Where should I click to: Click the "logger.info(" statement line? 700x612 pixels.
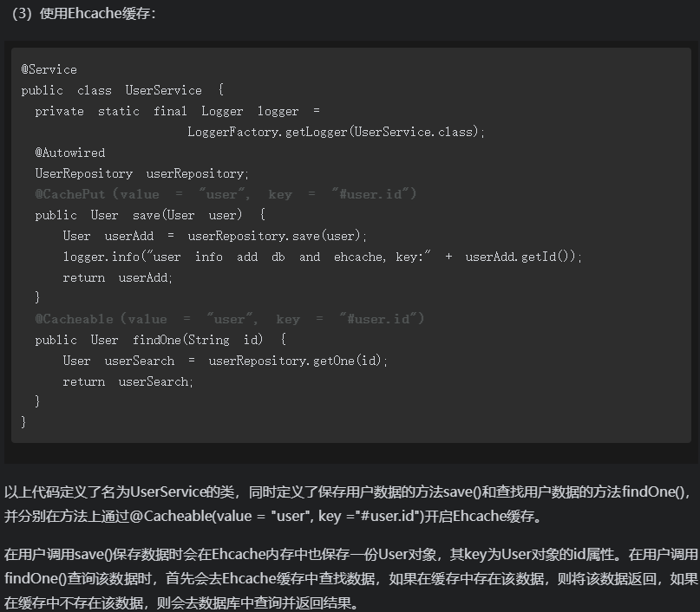pos(323,257)
